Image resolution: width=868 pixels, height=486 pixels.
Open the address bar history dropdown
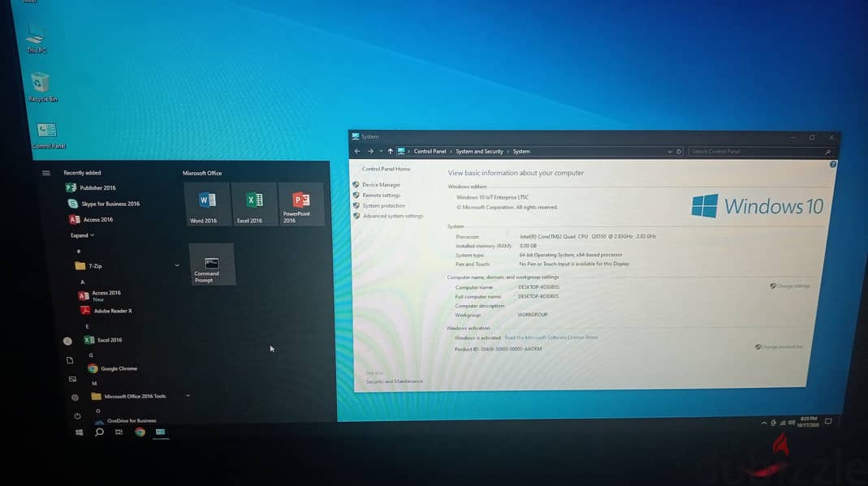[x=670, y=152]
